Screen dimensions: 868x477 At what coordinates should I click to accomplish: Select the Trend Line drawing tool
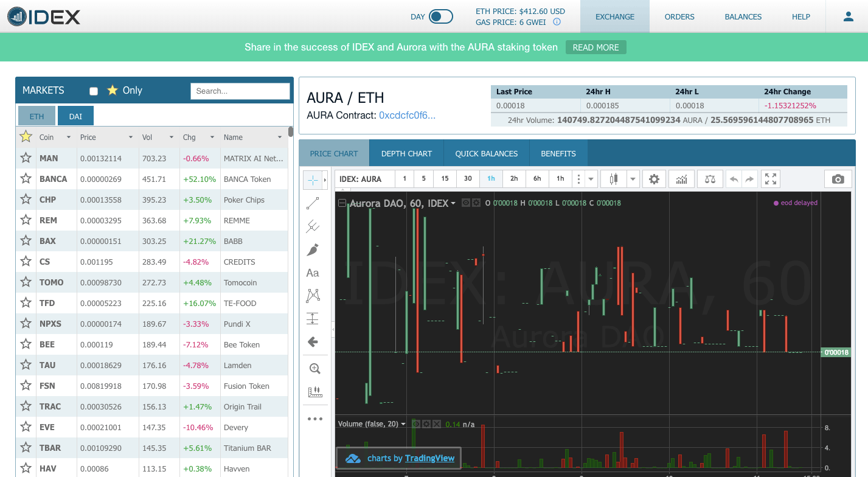(x=314, y=203)
